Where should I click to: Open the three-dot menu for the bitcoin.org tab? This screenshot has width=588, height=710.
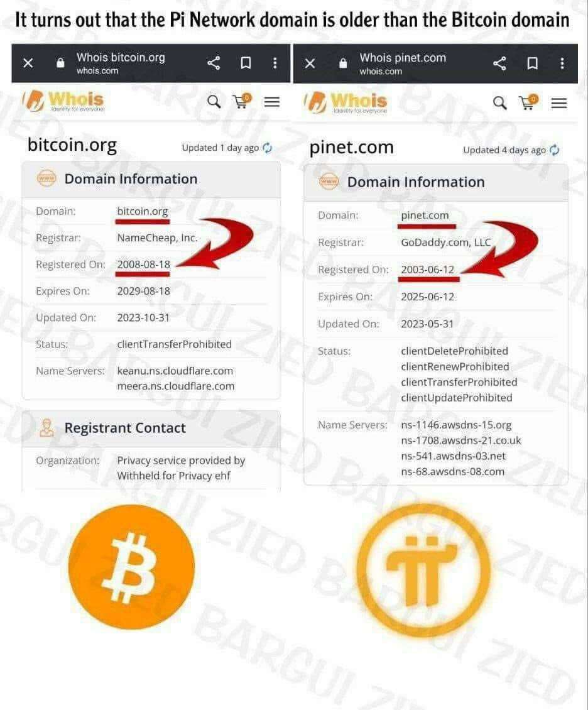(x=275, y=62)
